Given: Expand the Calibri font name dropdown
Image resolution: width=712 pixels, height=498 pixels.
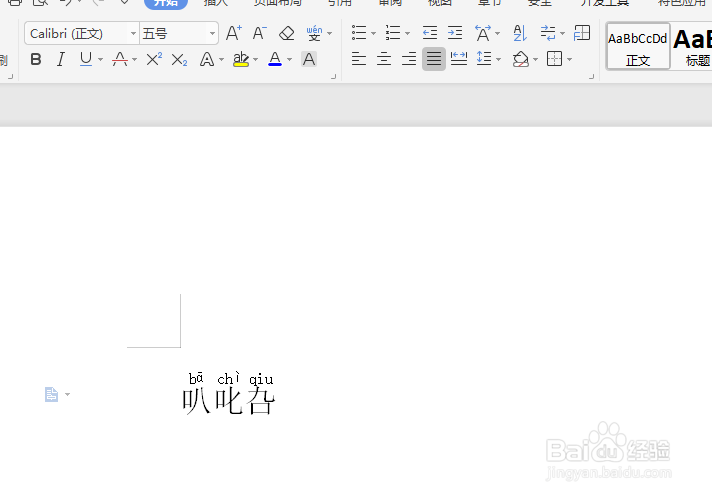Looking at the screenshot, I should (133, 34).
